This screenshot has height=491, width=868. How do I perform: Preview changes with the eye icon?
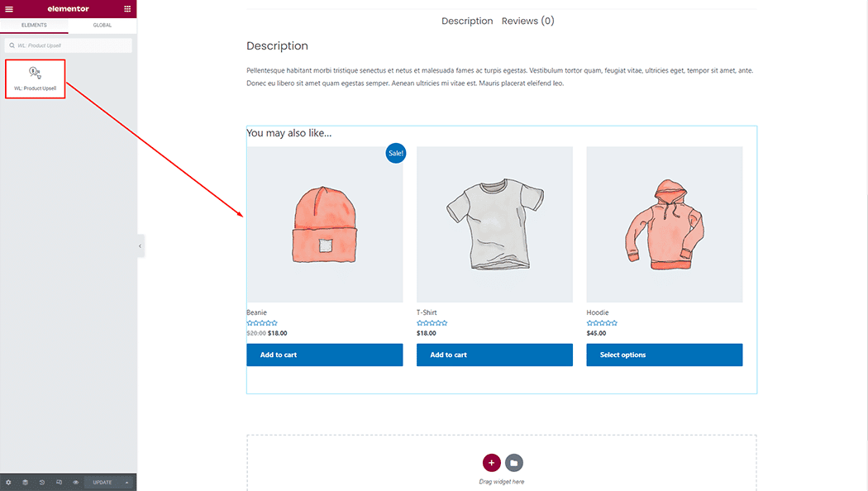tap(75, 481)
